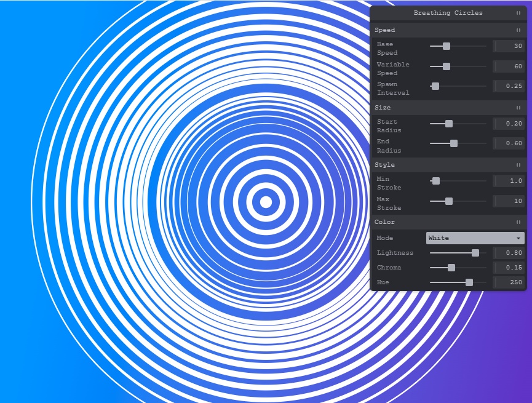Click the Hue value field showing 250

tap(509, 282)
